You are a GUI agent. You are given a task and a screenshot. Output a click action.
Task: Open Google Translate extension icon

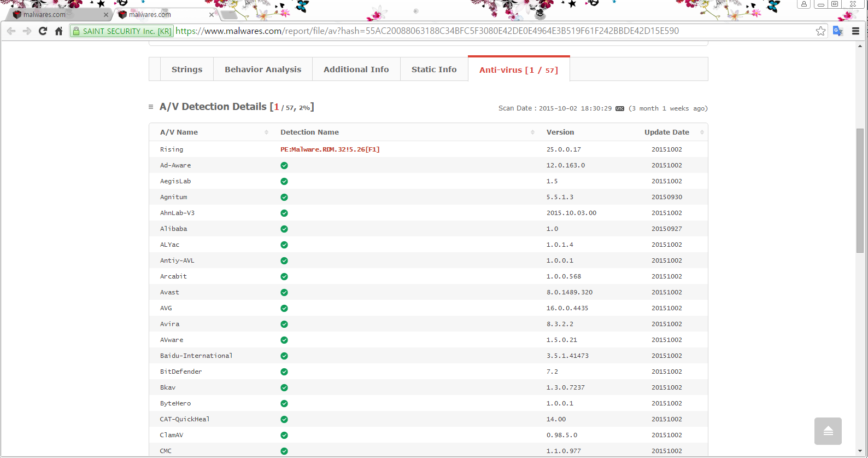point(837,31)
